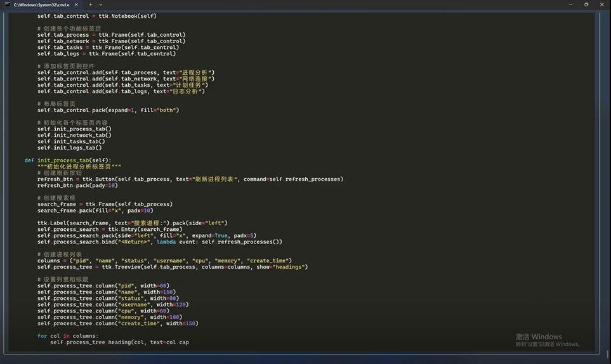The width and height of the screenshot is (611, 364).
Task: Click the line 'def init_process_tab(self):'
Action: [x=68, y=160]
